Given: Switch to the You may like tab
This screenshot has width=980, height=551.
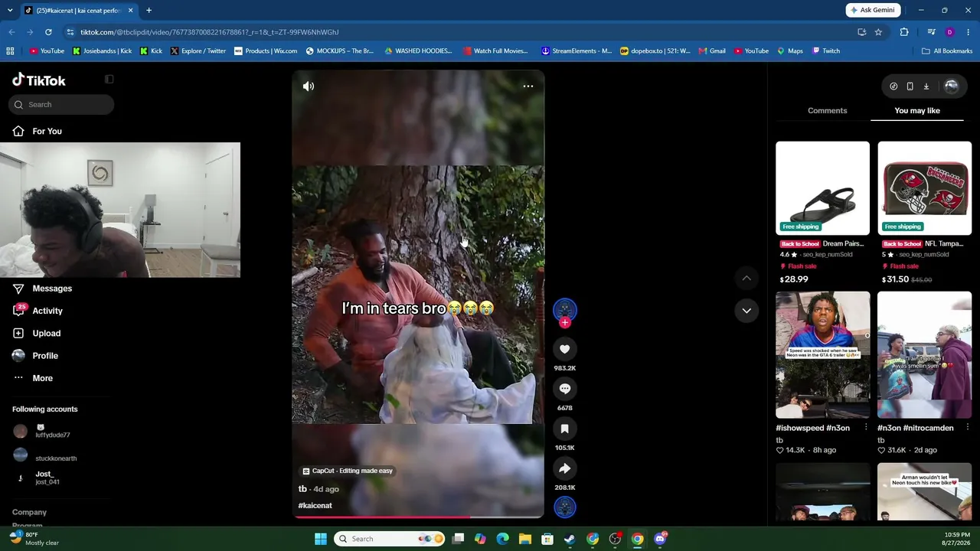Looking at the screenshot, I should pyautogui.click(x=917, y=110).
